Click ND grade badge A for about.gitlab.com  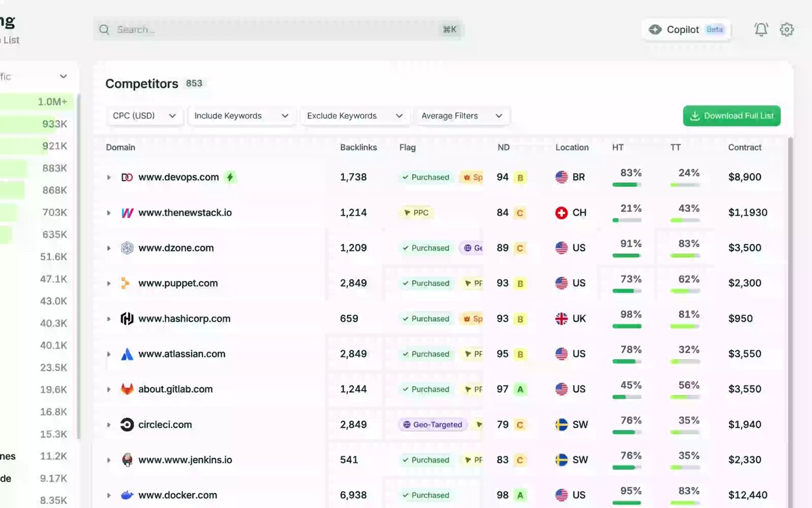pos(520,389)
